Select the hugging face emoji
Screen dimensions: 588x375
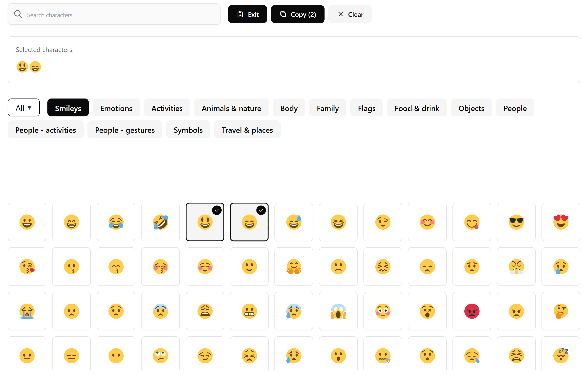[293, 266]
